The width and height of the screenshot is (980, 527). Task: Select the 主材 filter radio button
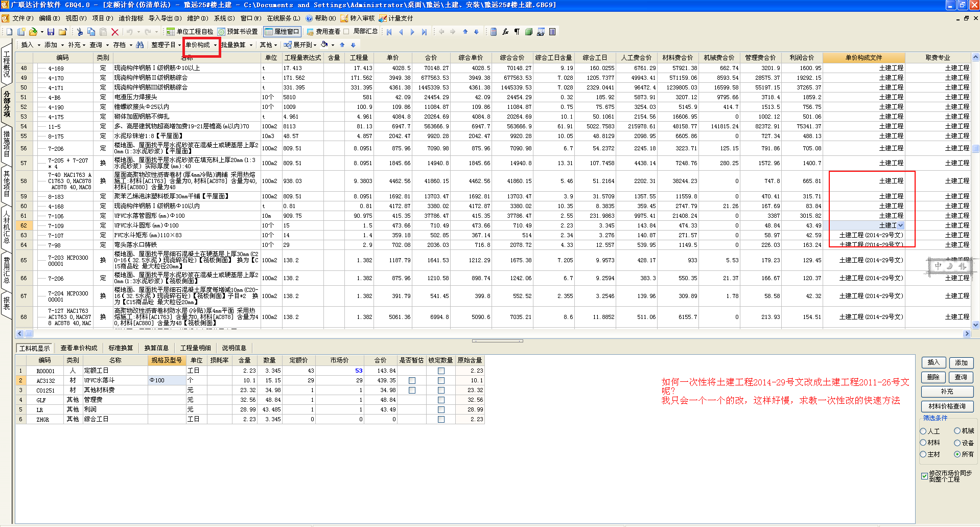click(x=923, y=454)
